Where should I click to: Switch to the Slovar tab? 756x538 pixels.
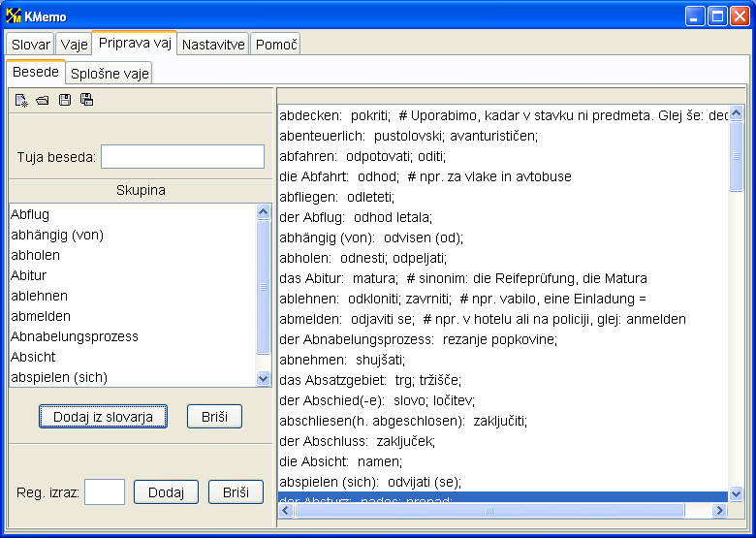(31, 45)
